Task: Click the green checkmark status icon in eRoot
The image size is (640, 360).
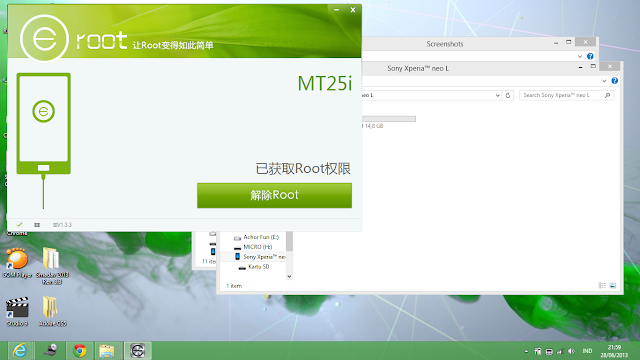Action: (20, 224)
